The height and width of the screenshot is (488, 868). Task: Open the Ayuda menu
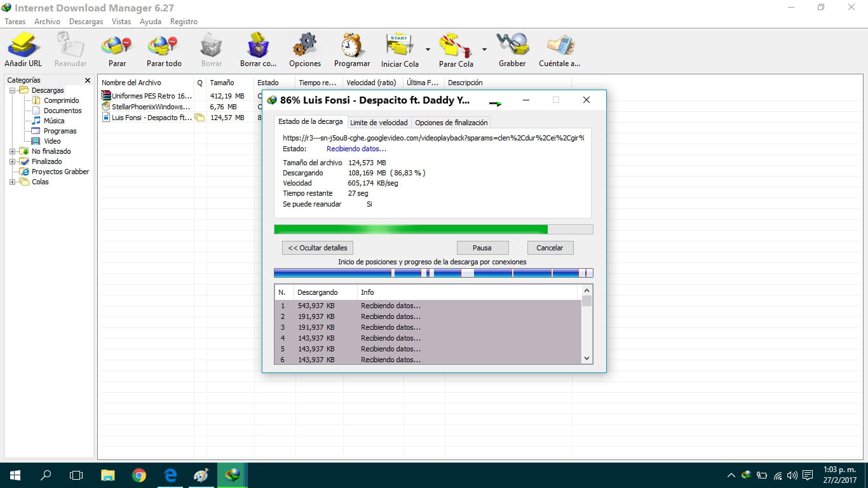click(151, 22)
